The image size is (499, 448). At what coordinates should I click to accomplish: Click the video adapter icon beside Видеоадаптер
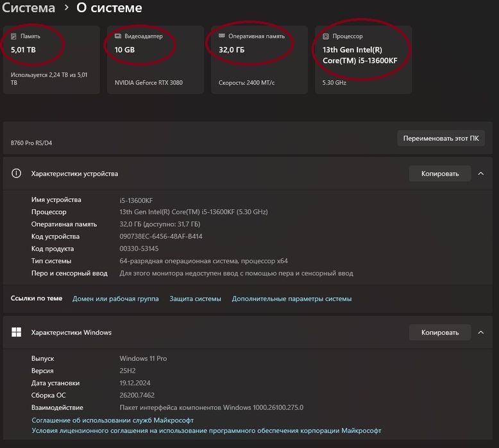coord(118,37)
